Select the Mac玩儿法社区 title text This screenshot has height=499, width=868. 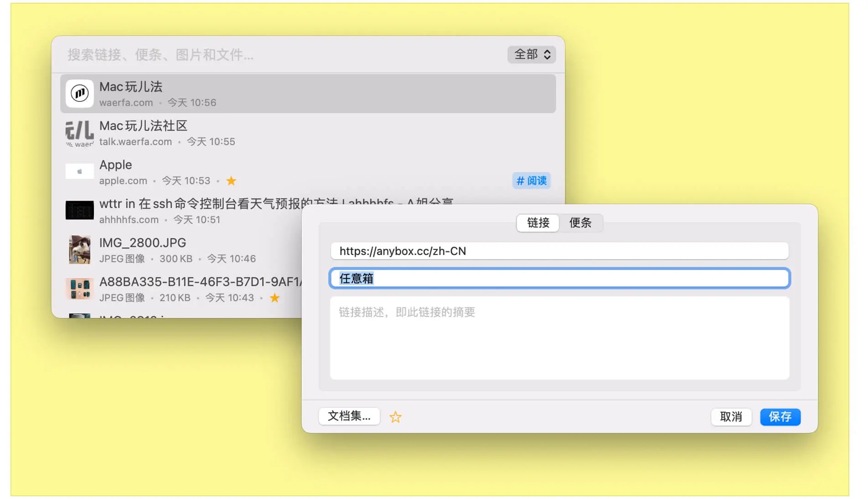pos(143,126)
